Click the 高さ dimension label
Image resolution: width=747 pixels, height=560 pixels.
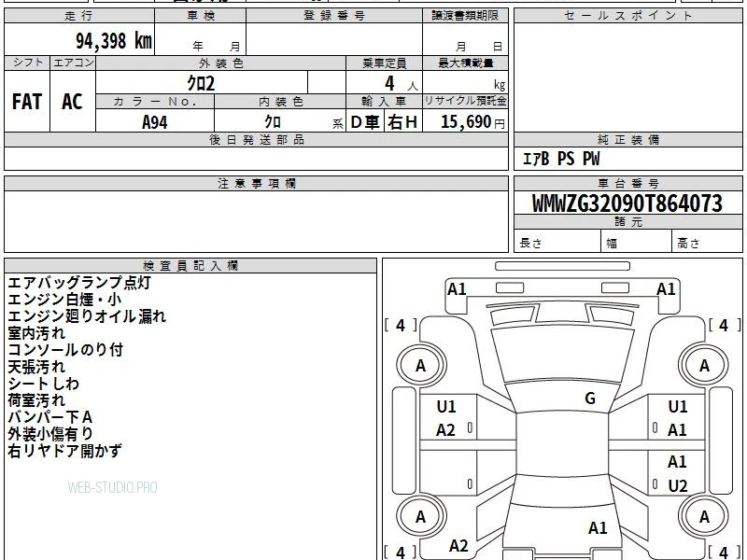click(x=689, y=244)
